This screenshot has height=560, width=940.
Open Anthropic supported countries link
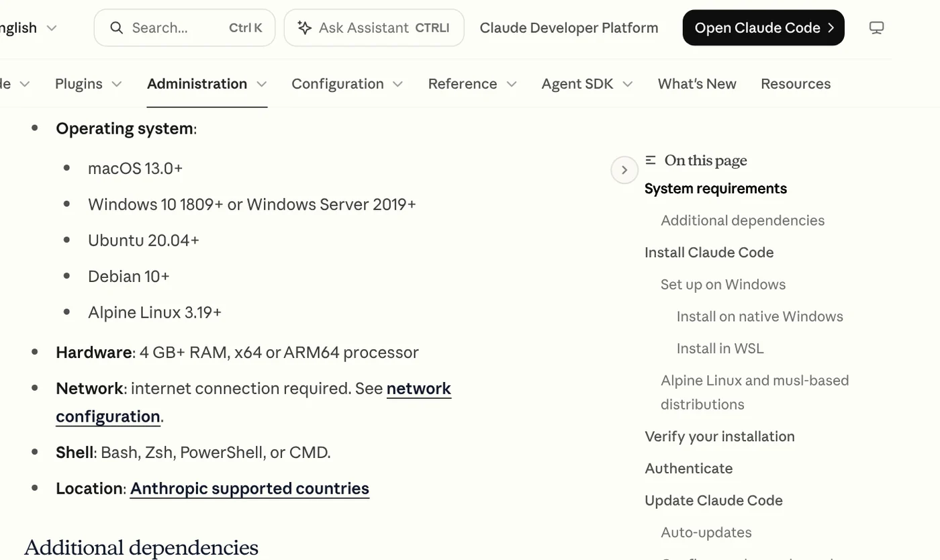(250, 488)
